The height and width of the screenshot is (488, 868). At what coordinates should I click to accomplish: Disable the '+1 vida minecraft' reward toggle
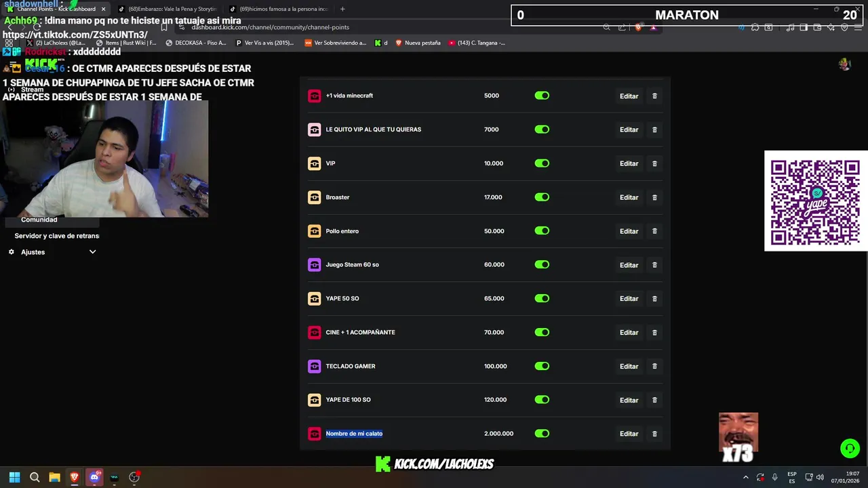tap(542, 96)
